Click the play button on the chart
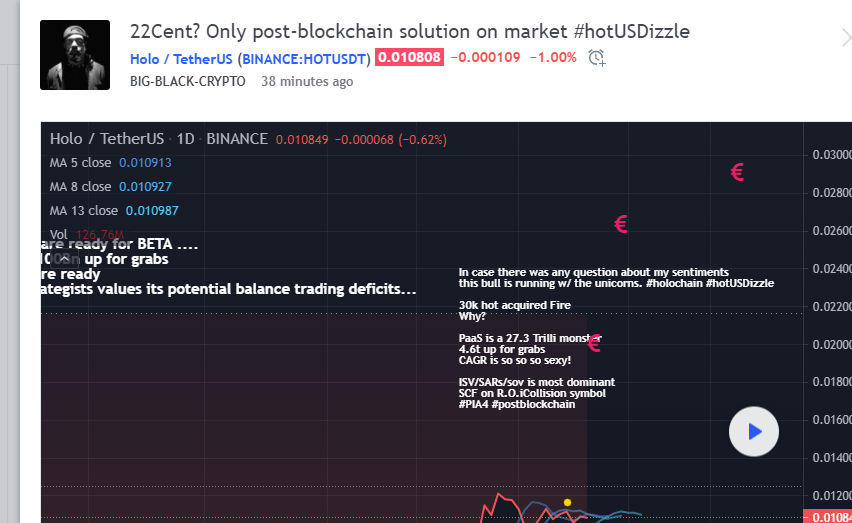 click(x=754, y=432)
